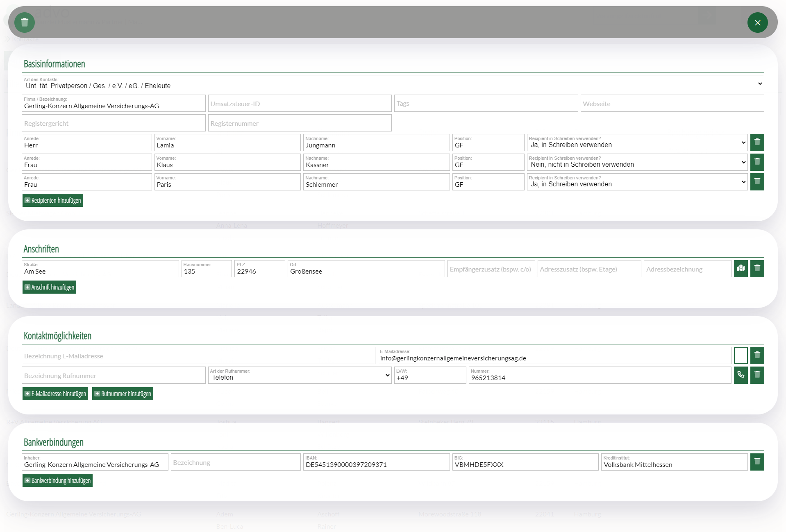Close the contact dialog with the X button
Screen dimensions: 786x532
(757, 23)
